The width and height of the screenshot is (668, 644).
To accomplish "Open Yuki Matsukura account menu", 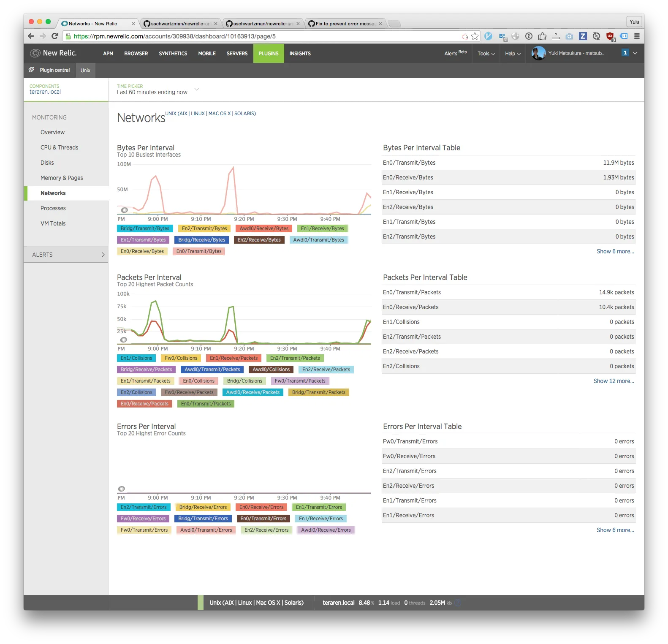I will [x=576, y=53].
